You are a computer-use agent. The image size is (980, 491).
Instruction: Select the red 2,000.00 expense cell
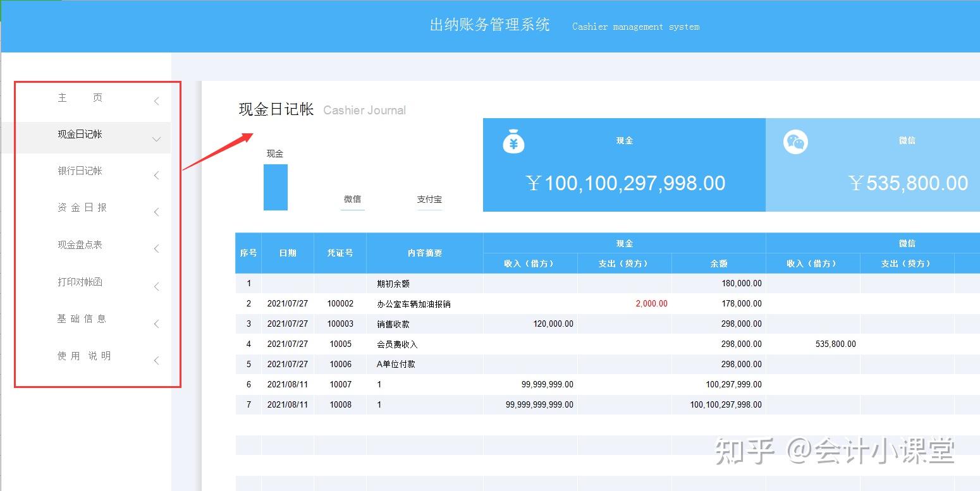tap(652, 303)
